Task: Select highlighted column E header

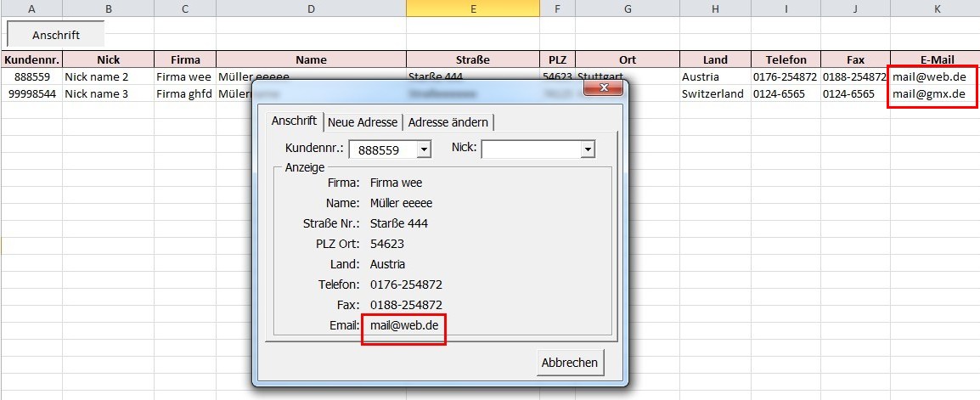Action: [x=472, y=8]
